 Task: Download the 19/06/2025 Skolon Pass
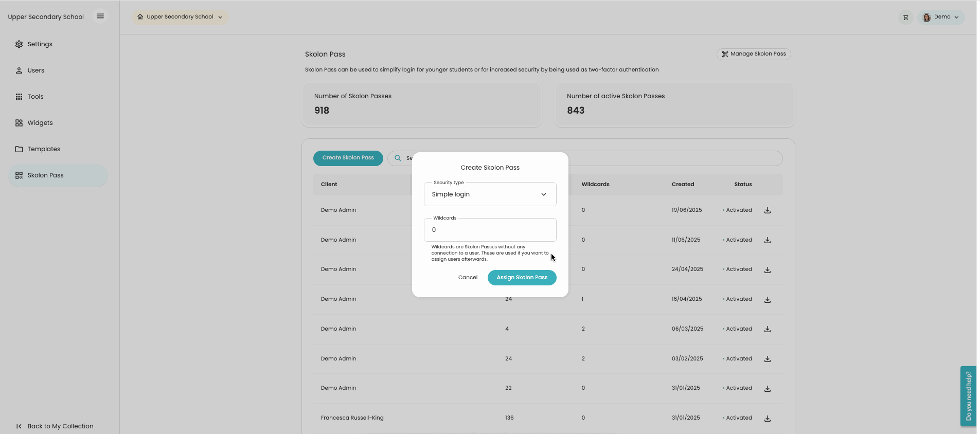pyautogui.click(x=767, y=210)
